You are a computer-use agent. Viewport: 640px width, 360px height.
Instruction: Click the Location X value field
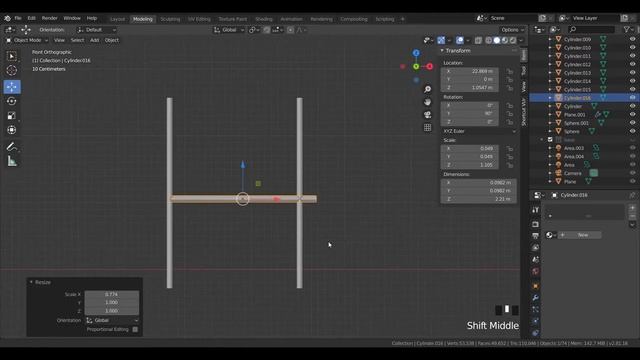click(470, 71)
